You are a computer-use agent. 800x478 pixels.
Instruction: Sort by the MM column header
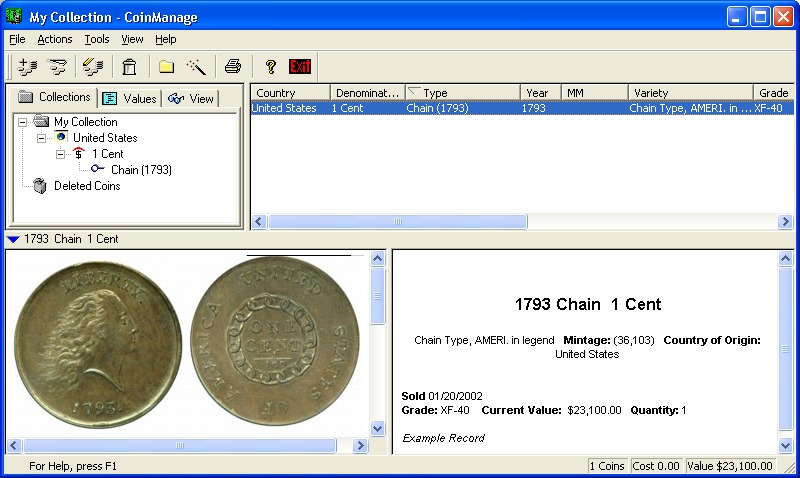(x=595, y=92)
